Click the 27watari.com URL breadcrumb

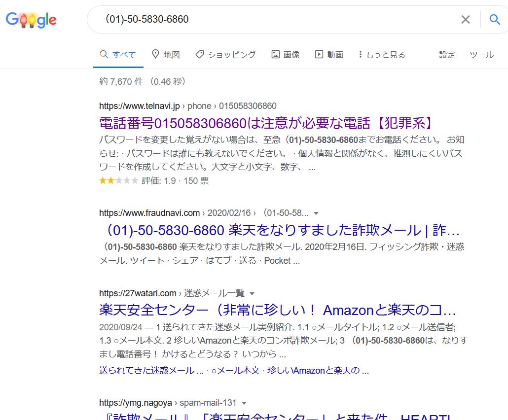point(172,293)
